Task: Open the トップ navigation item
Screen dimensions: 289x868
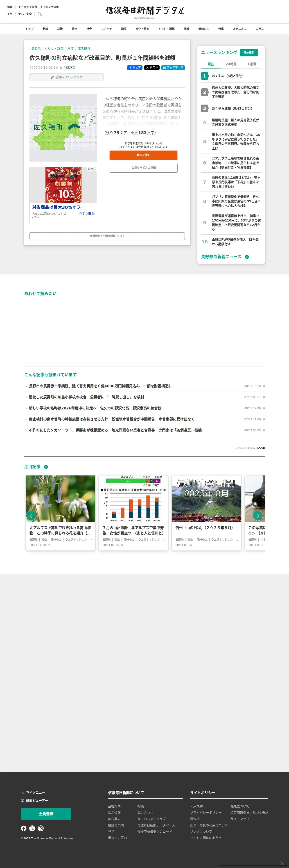Action: pos(30,29)
